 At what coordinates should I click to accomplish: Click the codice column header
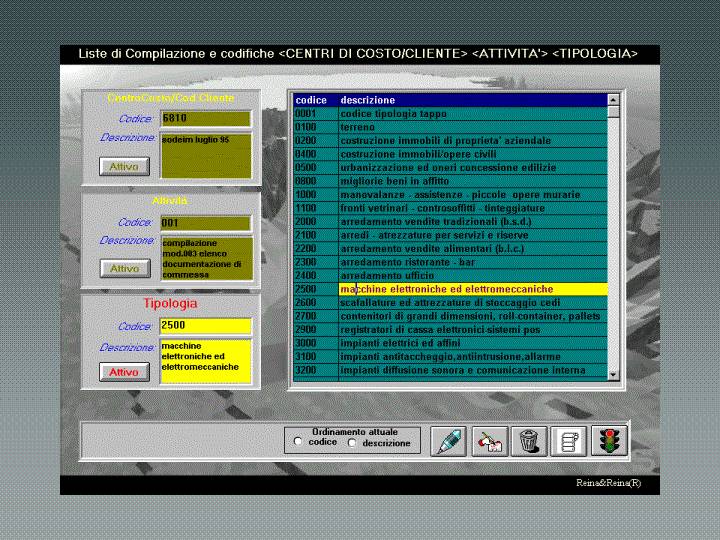pos(312,100)
